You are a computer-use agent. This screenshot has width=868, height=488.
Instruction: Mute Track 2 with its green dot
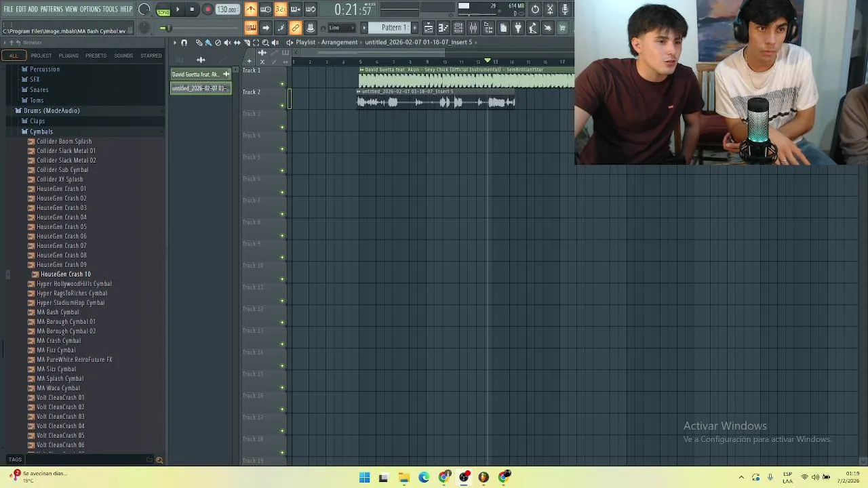tap(282, 106)
